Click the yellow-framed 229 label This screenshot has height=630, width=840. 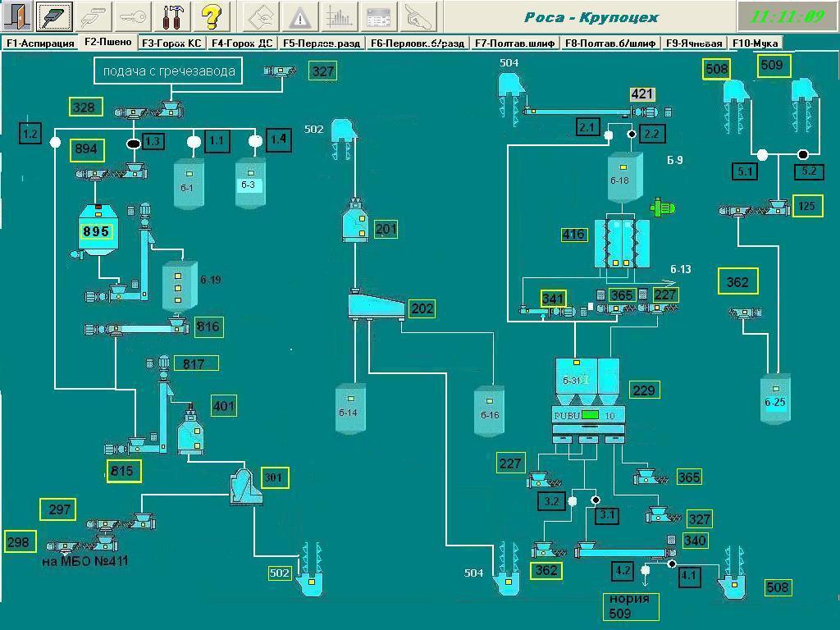click(x=644, y=390)
